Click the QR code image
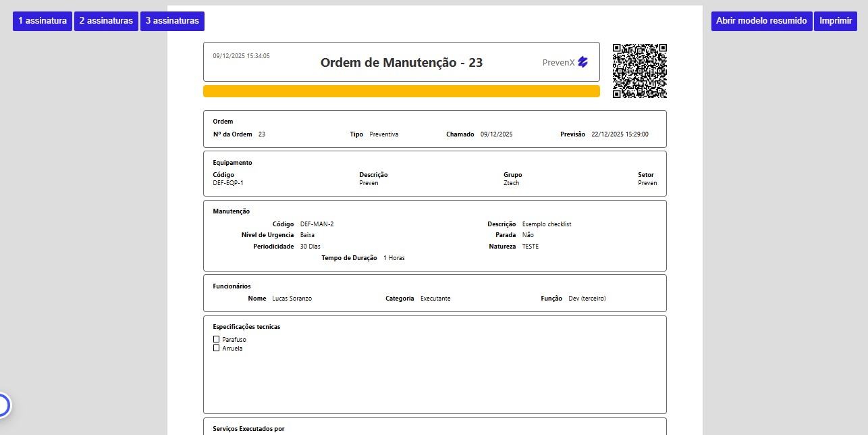Screen dimensions: 868x435 [639, 71]
